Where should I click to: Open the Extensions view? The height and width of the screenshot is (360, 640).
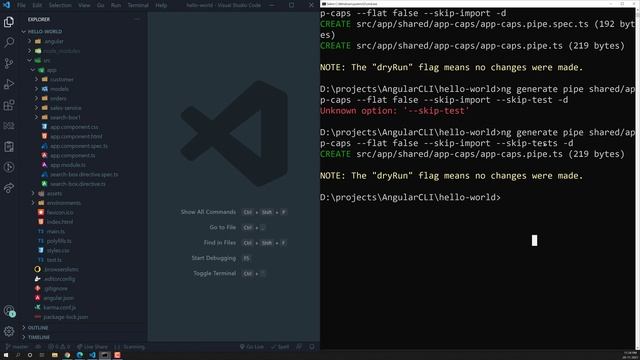(9, 105)
